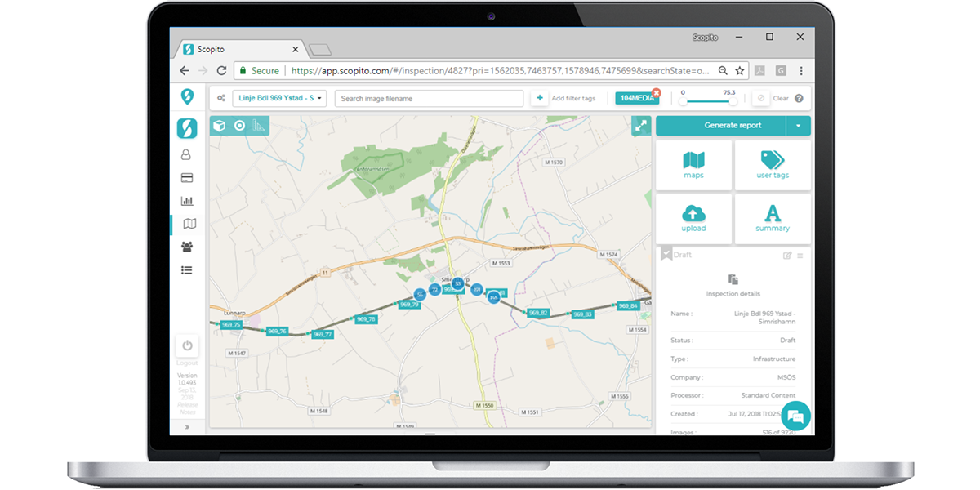Open the help question mark icon

pos(799,99)
